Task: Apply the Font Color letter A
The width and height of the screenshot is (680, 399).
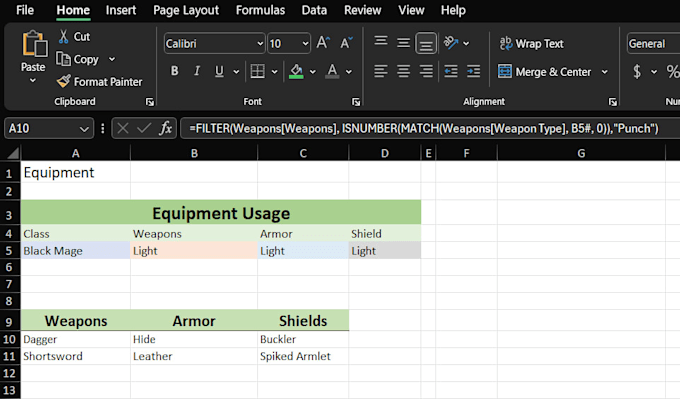Action: (x=332, y=71)
